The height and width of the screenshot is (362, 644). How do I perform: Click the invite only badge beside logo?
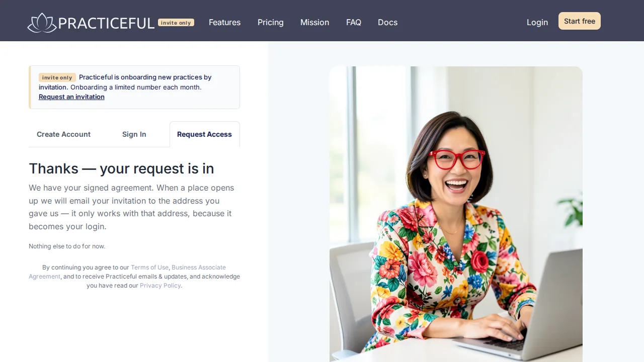point(176,23)
